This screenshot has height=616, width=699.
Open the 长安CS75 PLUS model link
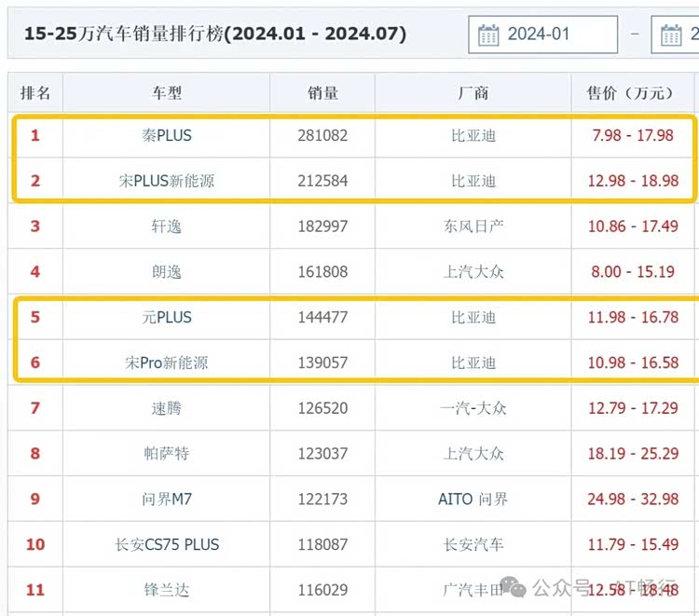167,544
